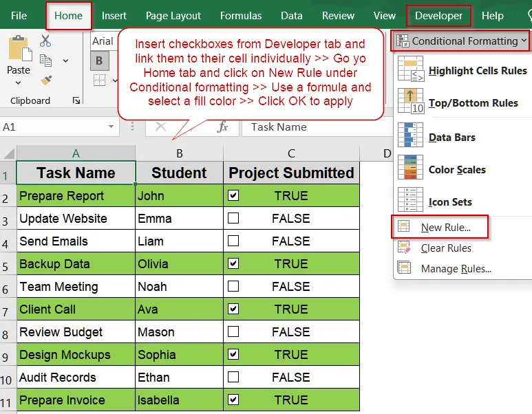Click the Copy icon in Clipboard
The width and height of the screenshot is (532, 414).
[x=45, y=61]
